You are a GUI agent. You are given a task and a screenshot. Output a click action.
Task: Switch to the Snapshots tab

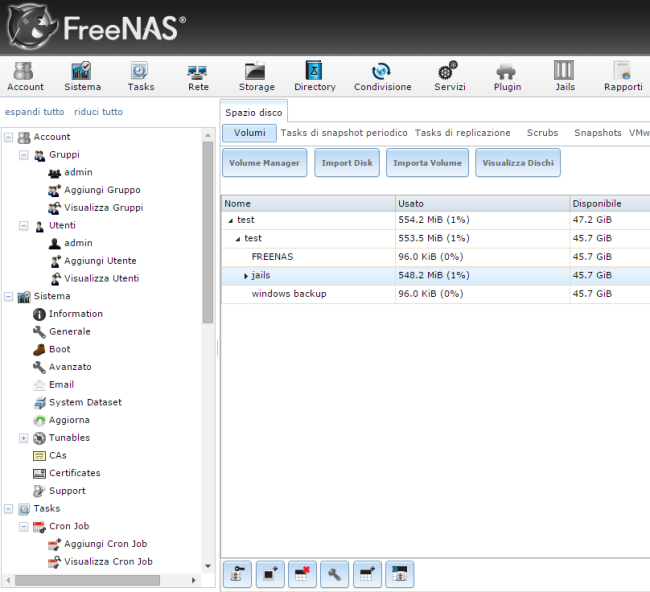597,133
